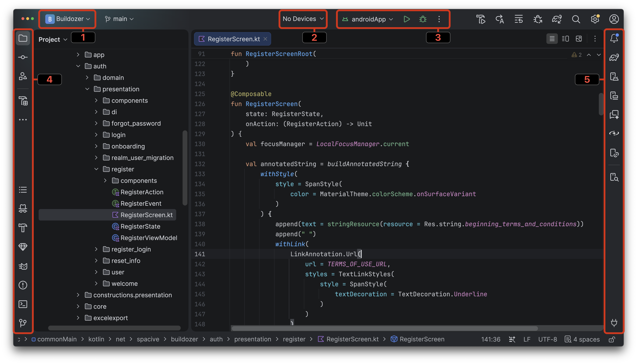Open the No Devices selector
The width and height of the screenshot is (637, 364).
coord(303,19)
